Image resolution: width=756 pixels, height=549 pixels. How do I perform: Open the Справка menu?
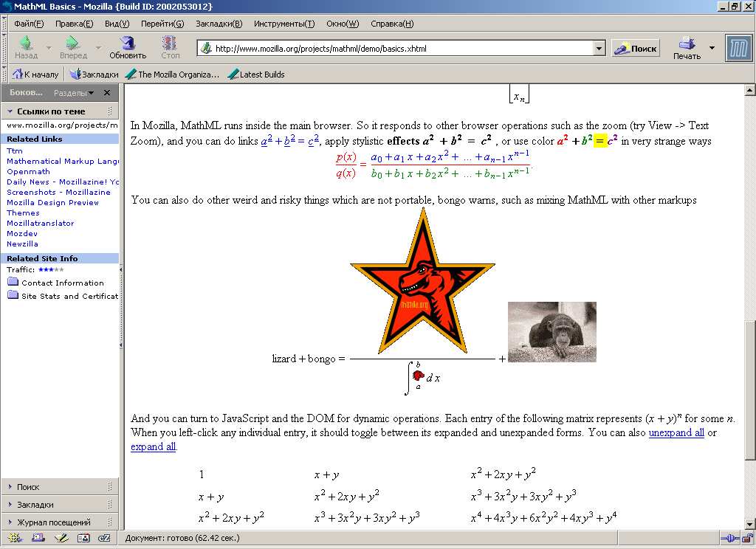click(392, 24)
